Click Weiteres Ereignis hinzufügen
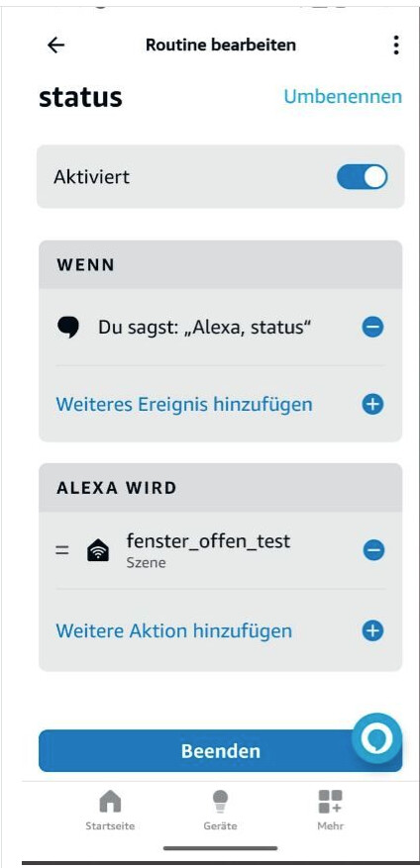The width and height of the screenshot is (420, 868). (184, 404)
